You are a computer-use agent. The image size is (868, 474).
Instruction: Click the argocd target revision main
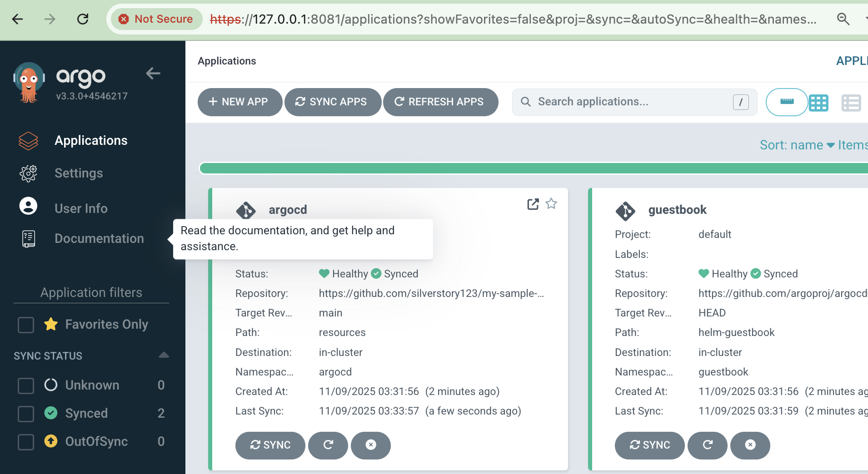tap(330, 313)
